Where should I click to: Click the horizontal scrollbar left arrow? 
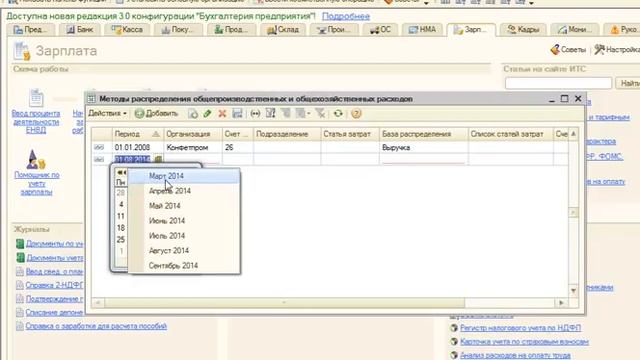[x=98, y=303]
